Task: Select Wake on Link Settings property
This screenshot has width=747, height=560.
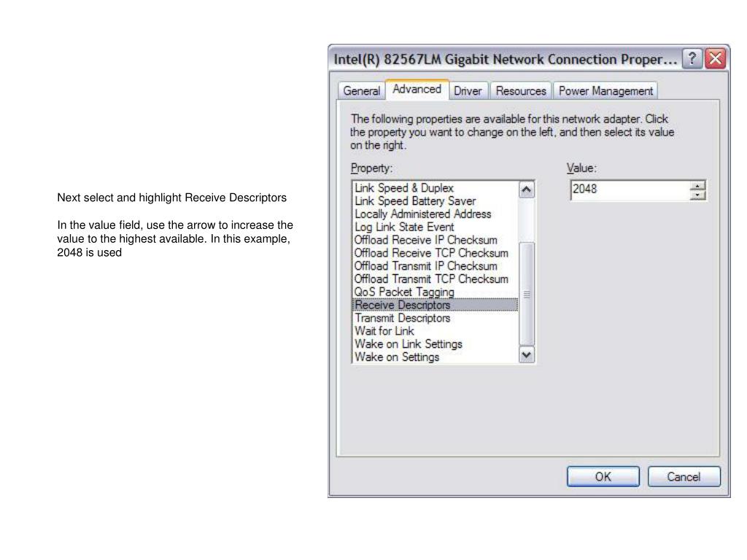Action: (x=435, y=344)
